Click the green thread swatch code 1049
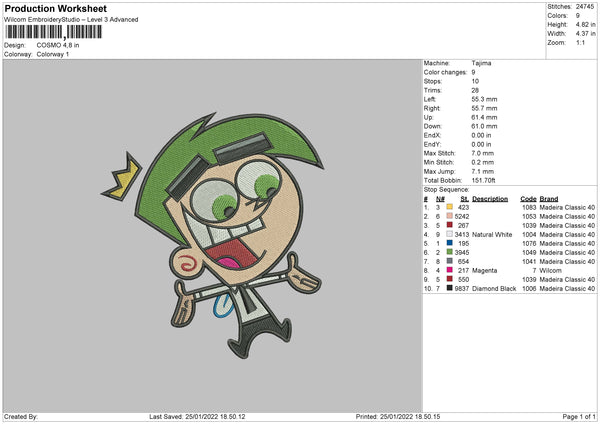The height and width of the screenshot is (424, 600). [x=450, y=251]
